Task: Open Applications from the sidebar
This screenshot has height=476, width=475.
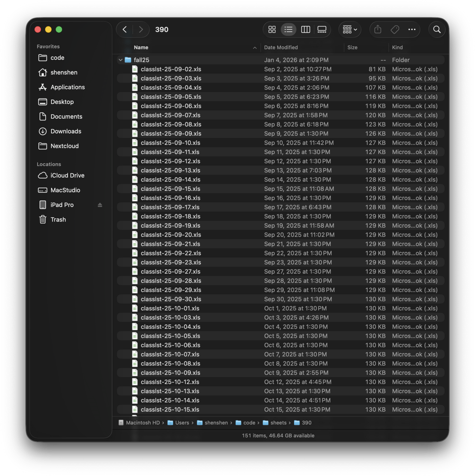Action: 71,87
